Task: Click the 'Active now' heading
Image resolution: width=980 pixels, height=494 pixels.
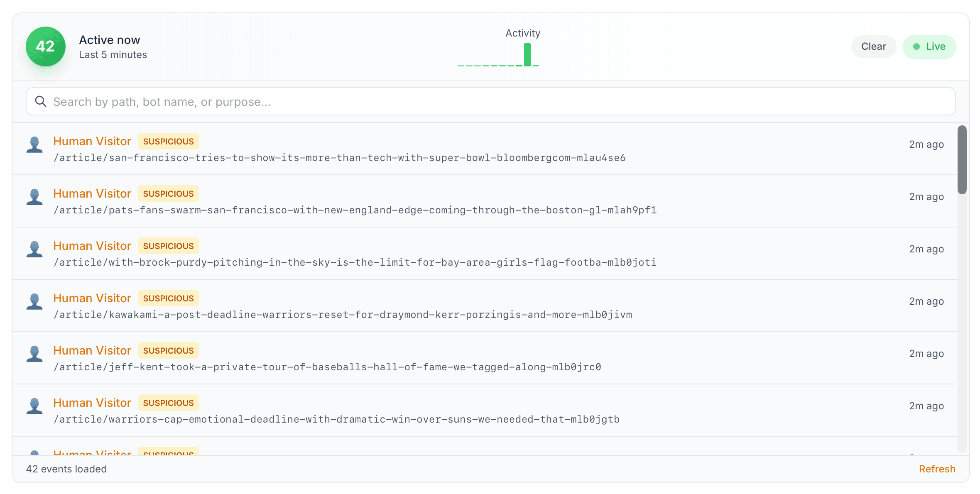Action: click(109, 39)
